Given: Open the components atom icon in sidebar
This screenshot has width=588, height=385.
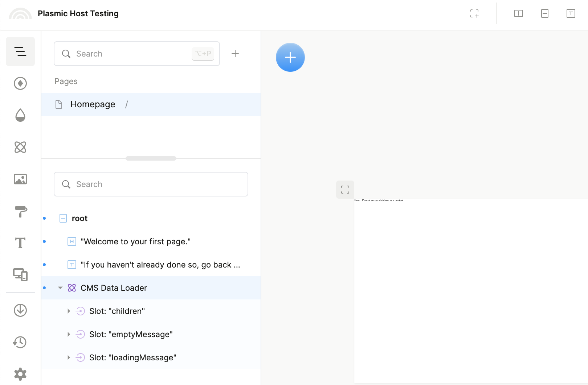Looking at the screenshot, I should (x=20, y=147).
